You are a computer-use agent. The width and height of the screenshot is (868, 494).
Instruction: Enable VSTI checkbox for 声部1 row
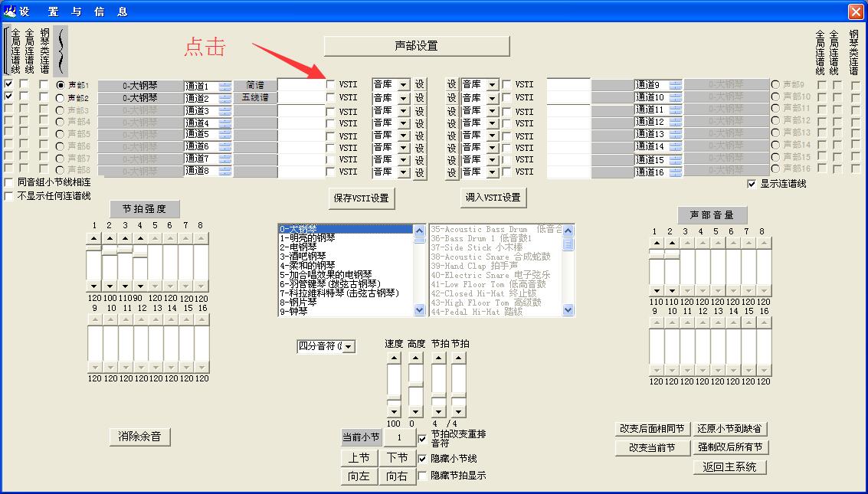tap(330, 84)
